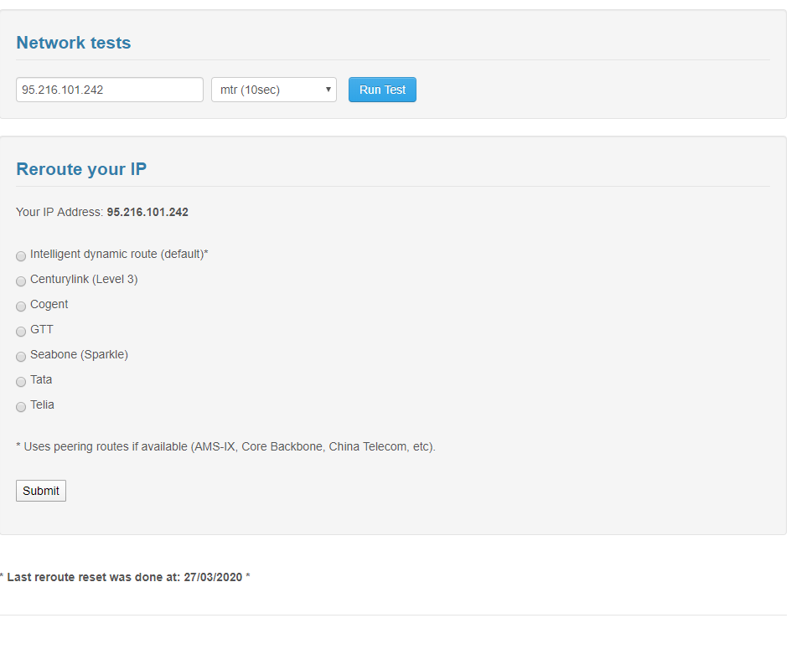
Task: Select the Cogent radio button
Action: click(21, 306)
